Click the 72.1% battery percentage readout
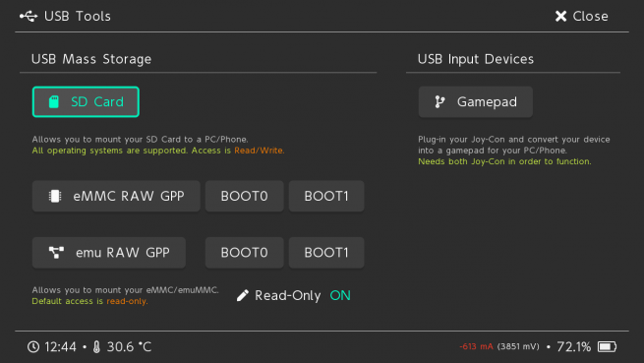Screen dimensions: 644x363 tap(574, 346)
